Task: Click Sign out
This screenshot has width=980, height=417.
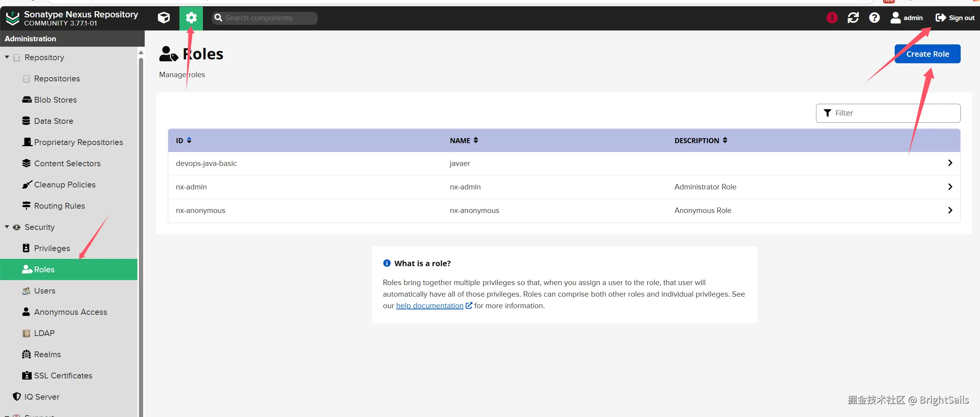Action: pyautogui.click(x=955, y=18)
